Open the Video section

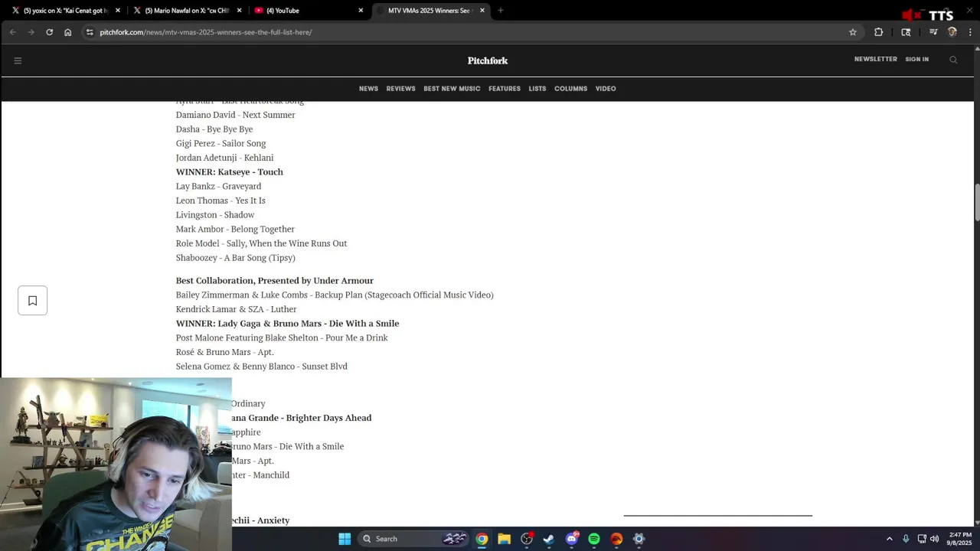pos(606,89)
